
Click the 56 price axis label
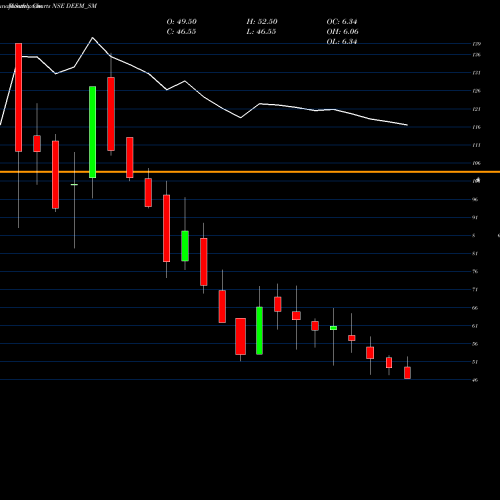475,344
